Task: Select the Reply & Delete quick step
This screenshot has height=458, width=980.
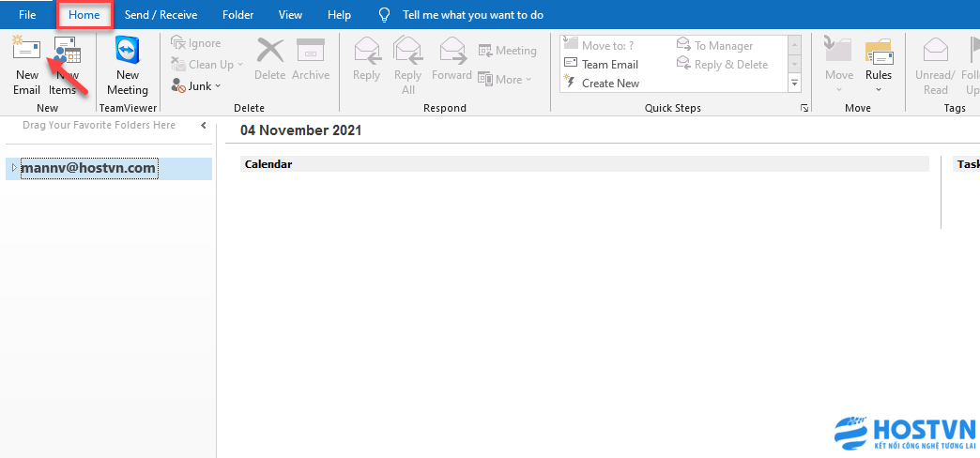Action: [x=723, y=64]
